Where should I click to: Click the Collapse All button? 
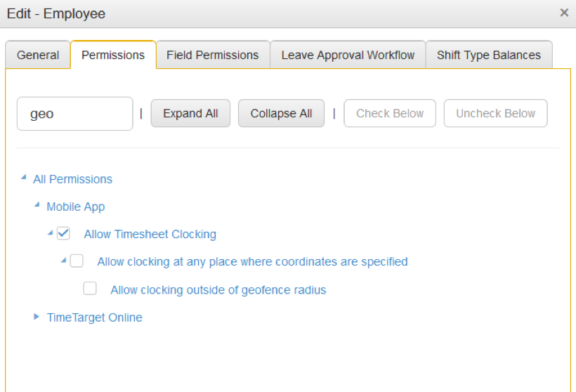click(282, 113)
